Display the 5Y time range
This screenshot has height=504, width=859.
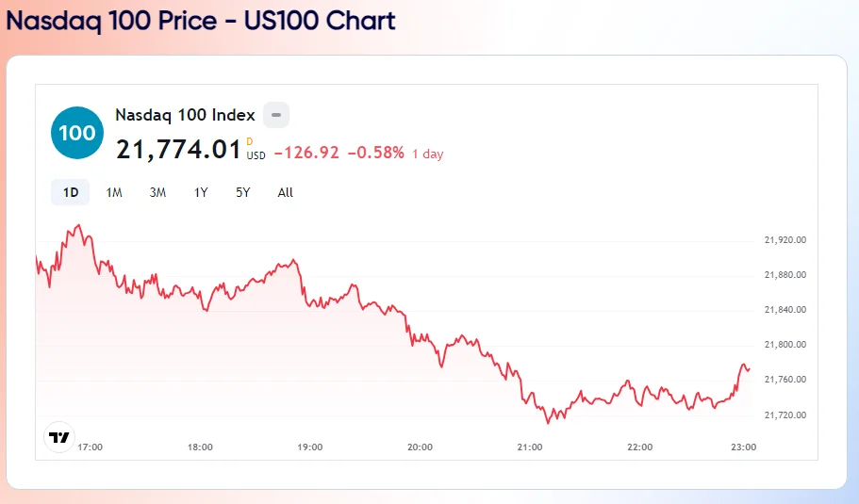243,192
